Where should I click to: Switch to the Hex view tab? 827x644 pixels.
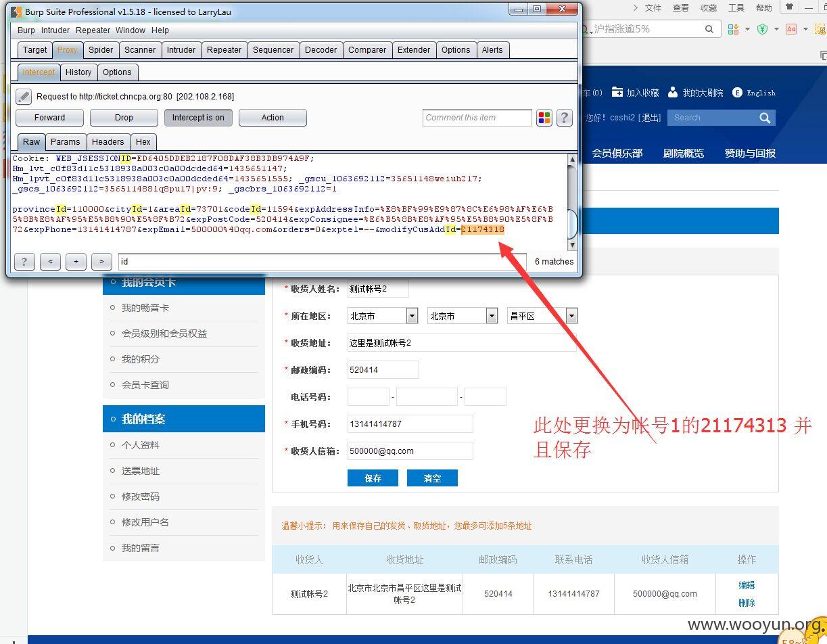tap(143, 142)
